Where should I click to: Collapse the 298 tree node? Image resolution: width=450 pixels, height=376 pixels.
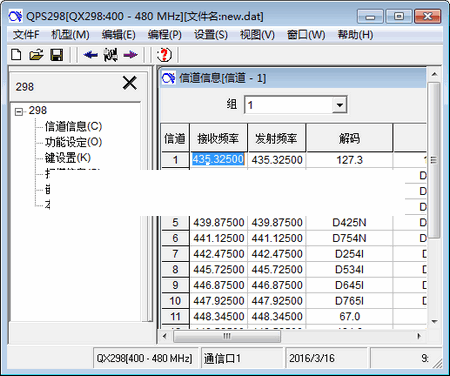(x=19, y=111)
